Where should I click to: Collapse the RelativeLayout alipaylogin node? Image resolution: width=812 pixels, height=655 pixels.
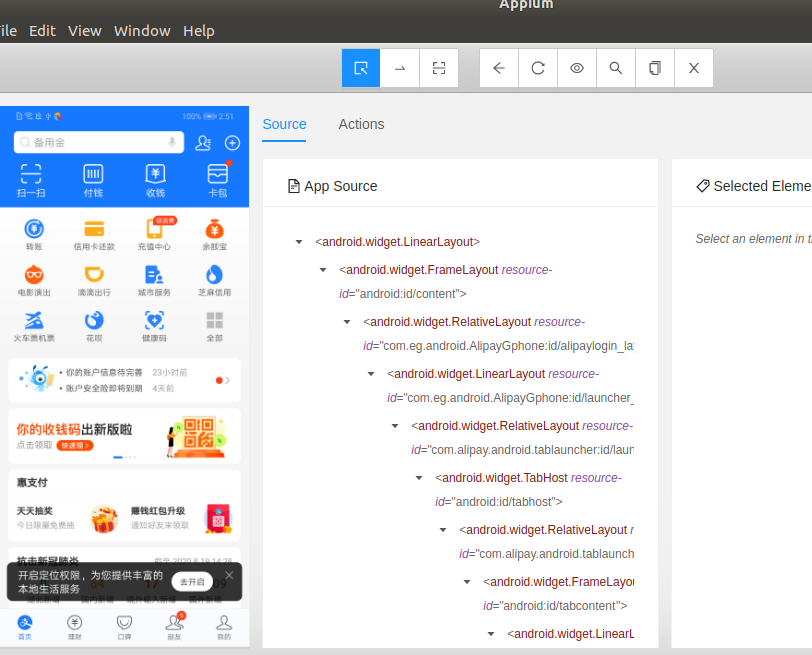click(x=347, y=322)
